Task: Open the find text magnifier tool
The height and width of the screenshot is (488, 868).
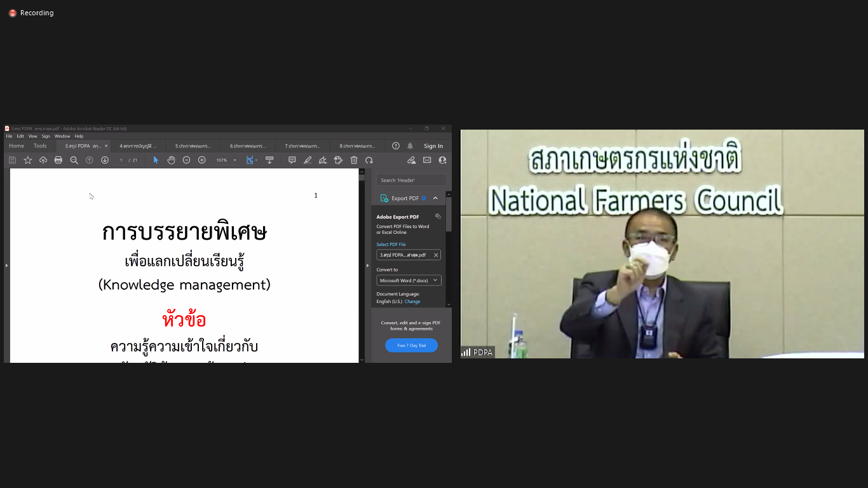Action: click(x=74, y=160)
